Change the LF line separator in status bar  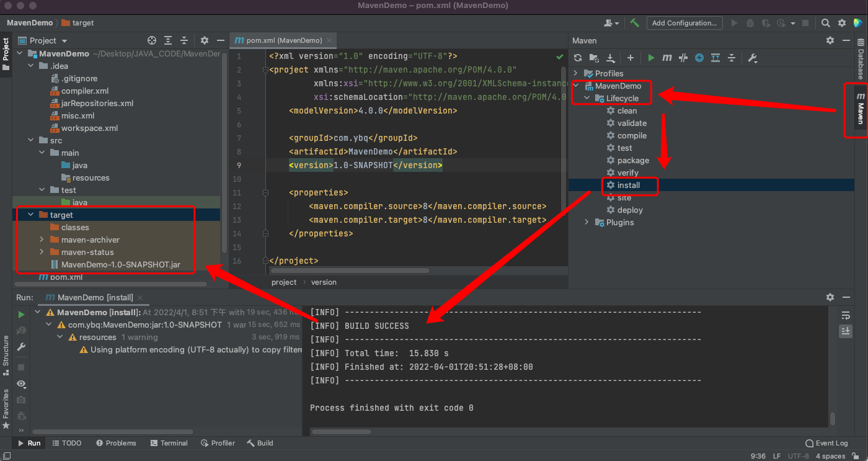[x=777, y=456]
